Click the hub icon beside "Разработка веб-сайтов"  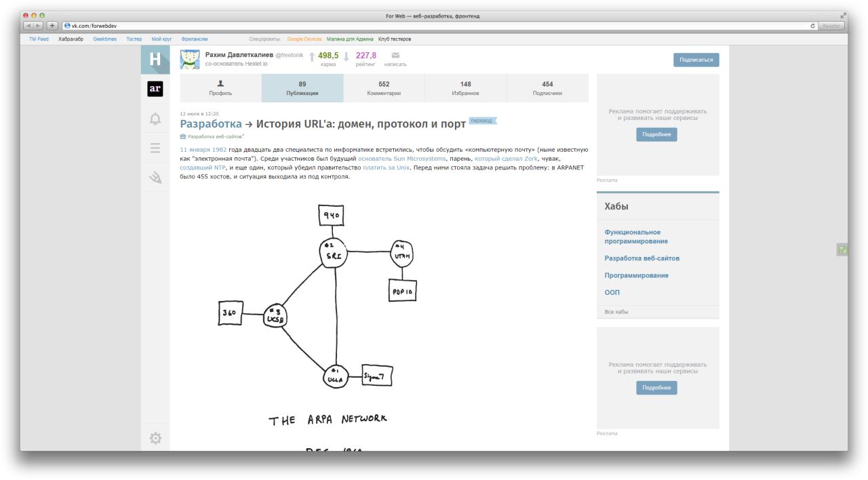(183, 136)
